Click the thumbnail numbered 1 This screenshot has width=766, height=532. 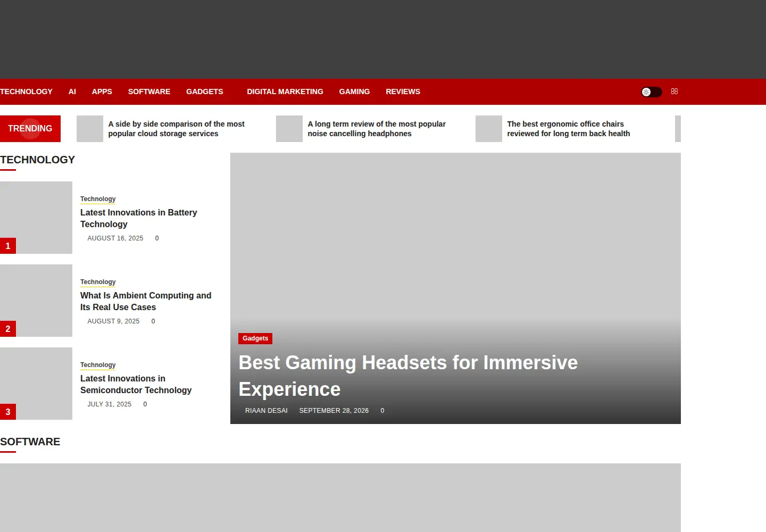pos(36,218)
